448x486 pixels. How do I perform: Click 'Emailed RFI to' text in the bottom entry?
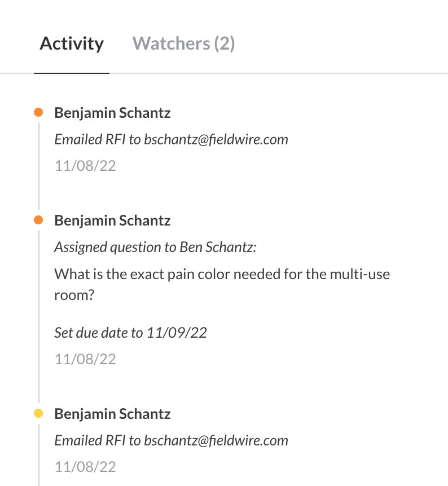(x=98, y=440)
